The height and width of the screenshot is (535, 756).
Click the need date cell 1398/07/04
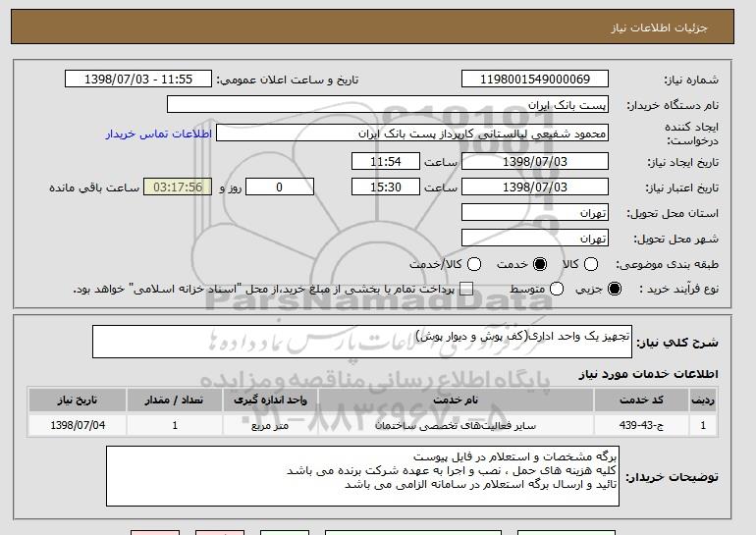click(x=78, y=426)
